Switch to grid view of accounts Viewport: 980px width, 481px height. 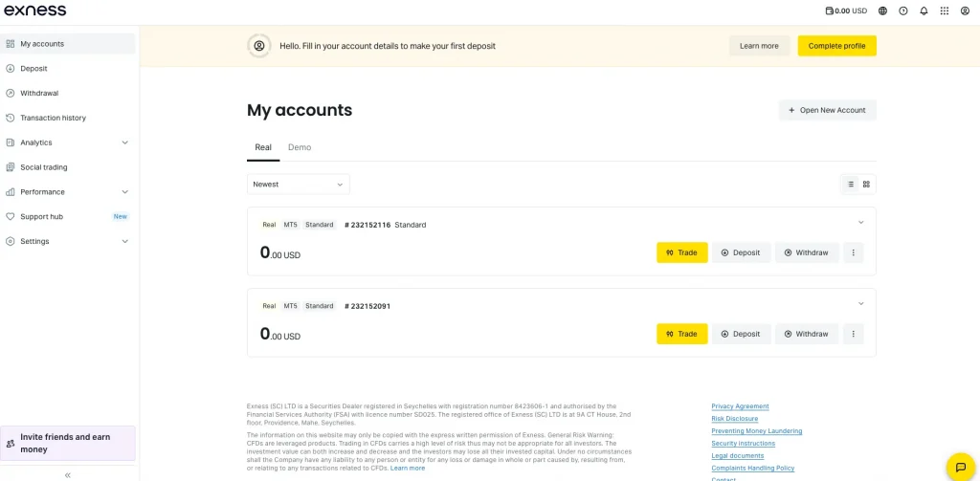pyautogui.click(x=866, y=185)
